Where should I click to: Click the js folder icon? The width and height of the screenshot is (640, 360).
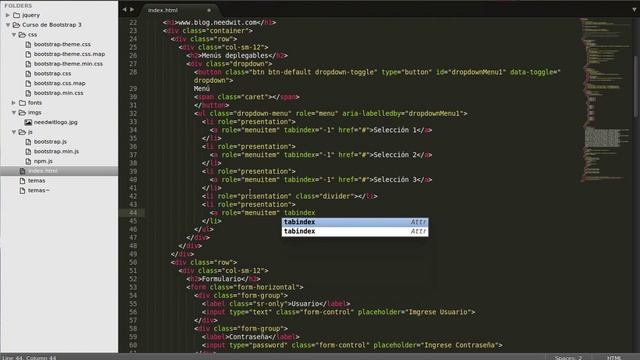click(22, 132)
